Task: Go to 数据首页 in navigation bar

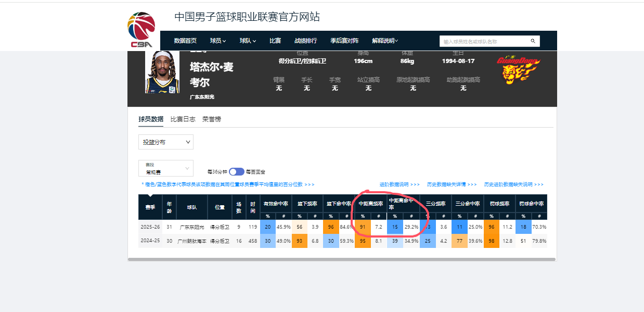Action: 185,41
